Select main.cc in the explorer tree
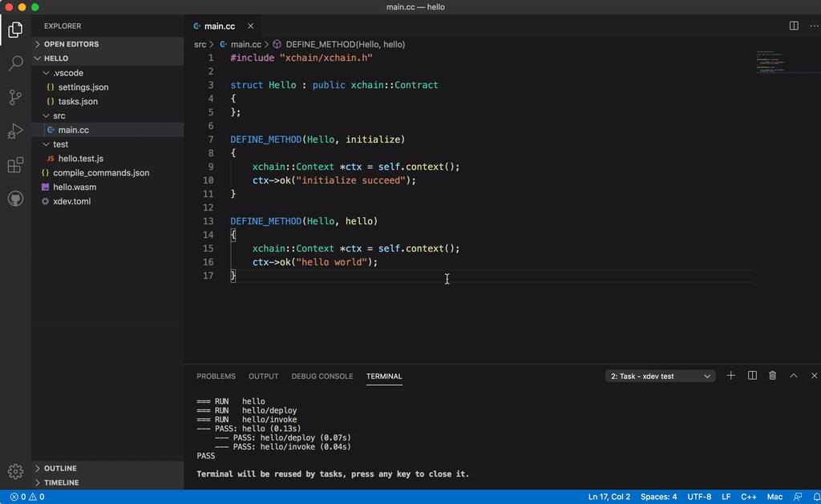The width and height of the screenshot is (821, 504). pyautogui.click(x=107, y=130)
